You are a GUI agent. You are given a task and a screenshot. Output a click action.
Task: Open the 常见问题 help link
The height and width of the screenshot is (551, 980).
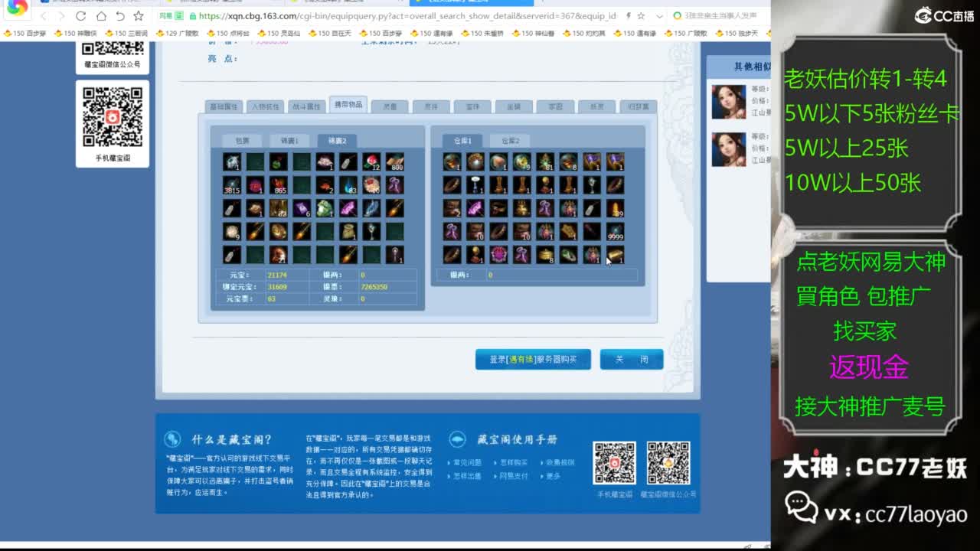pyautogui.click(x=467, y=463)
